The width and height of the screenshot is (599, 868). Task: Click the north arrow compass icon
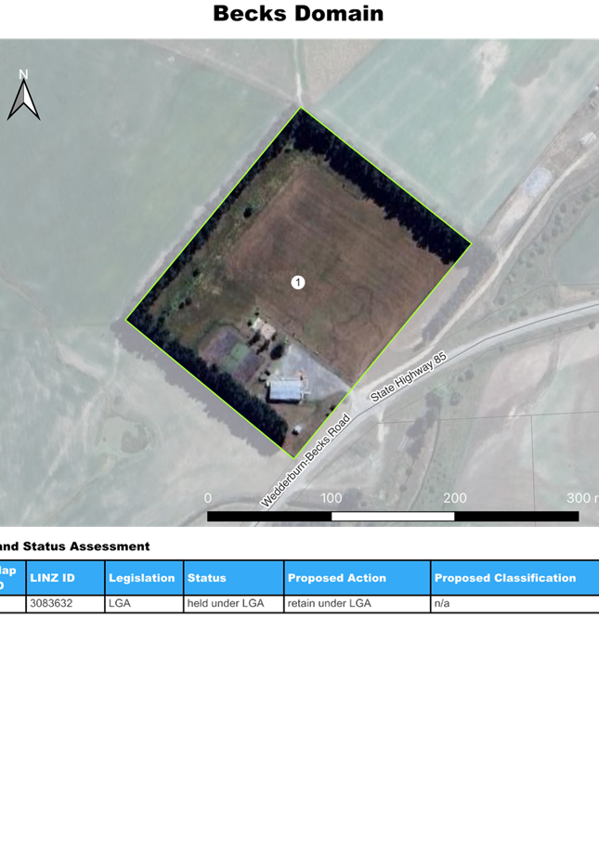23,96
